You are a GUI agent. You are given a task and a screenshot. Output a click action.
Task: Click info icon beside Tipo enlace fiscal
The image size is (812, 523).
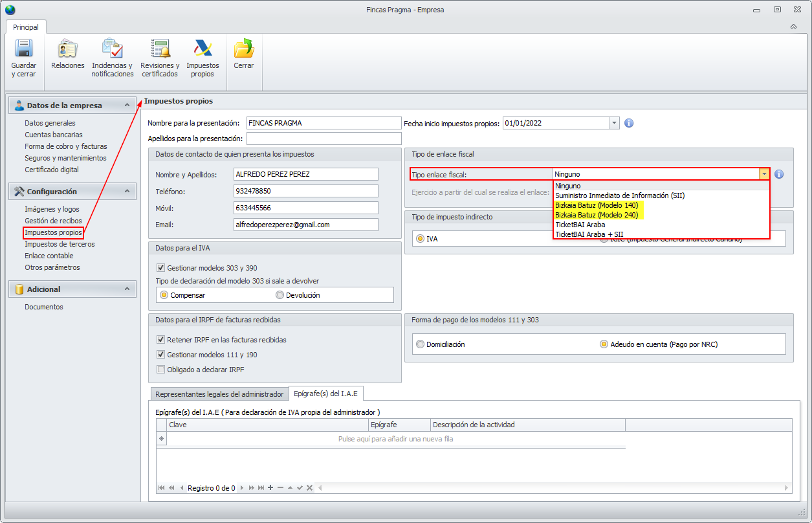pyautogui.click(x=779, y=174)
